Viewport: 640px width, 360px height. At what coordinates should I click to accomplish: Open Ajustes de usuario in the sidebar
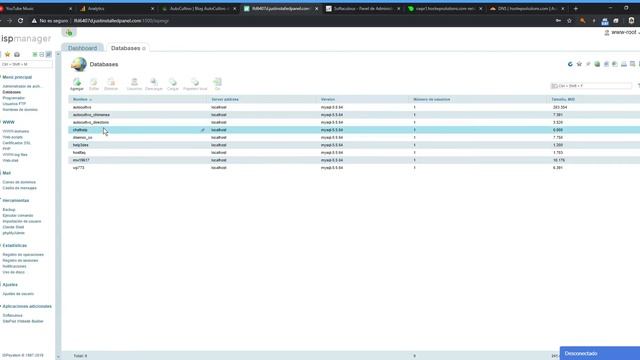18,293
